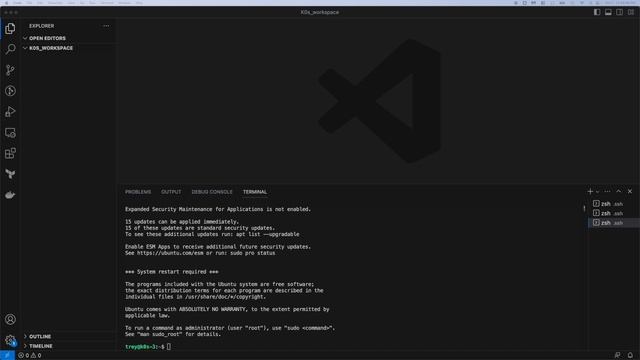Open the Source Control view

click(10, 70)
